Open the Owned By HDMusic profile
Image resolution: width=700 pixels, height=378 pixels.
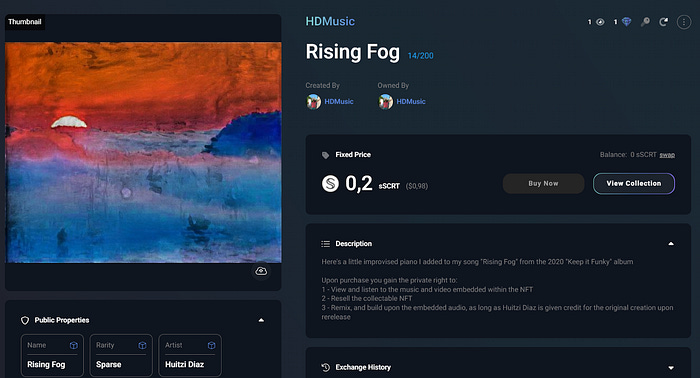click(x=402, y=102)
